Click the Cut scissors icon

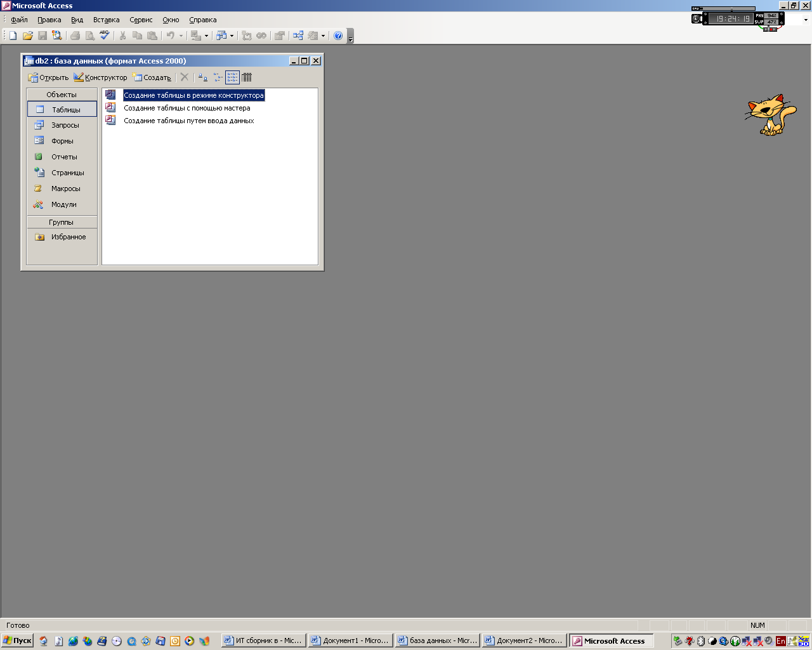tap(122, 36)
